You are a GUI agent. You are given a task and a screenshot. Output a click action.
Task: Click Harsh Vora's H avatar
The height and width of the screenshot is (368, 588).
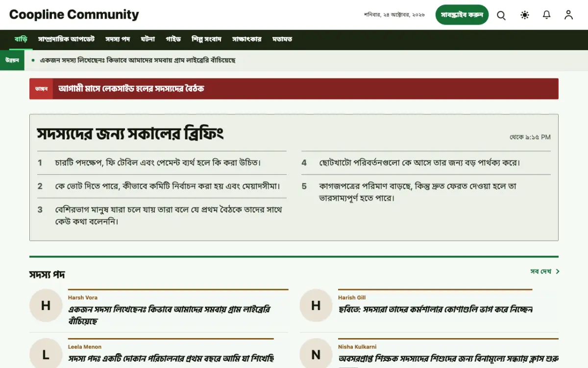pos(46,306)
